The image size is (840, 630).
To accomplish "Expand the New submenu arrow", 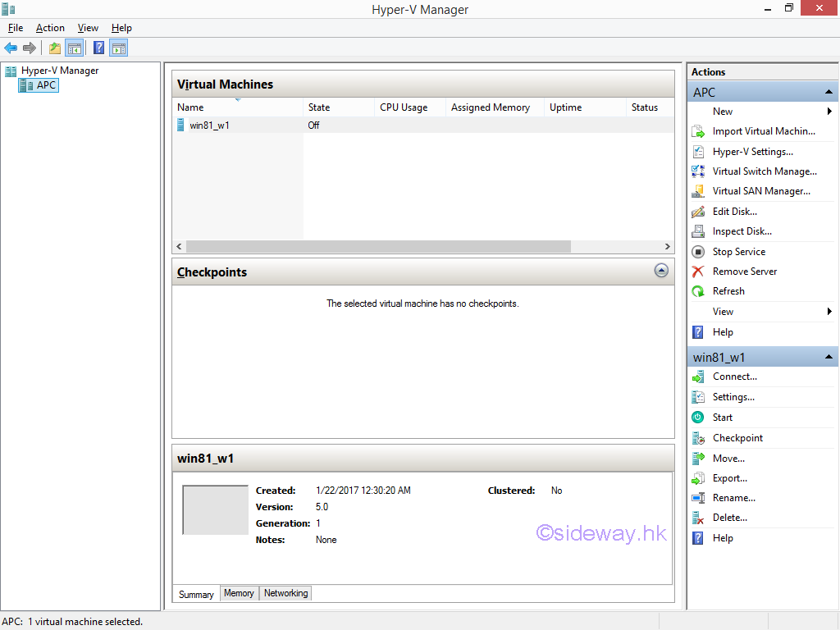I will pos(829,112).
